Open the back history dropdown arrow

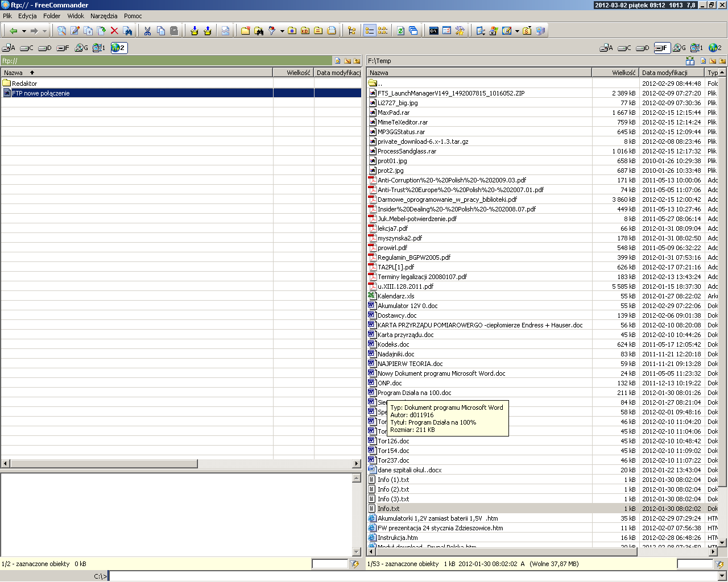(x=24, y=31)
